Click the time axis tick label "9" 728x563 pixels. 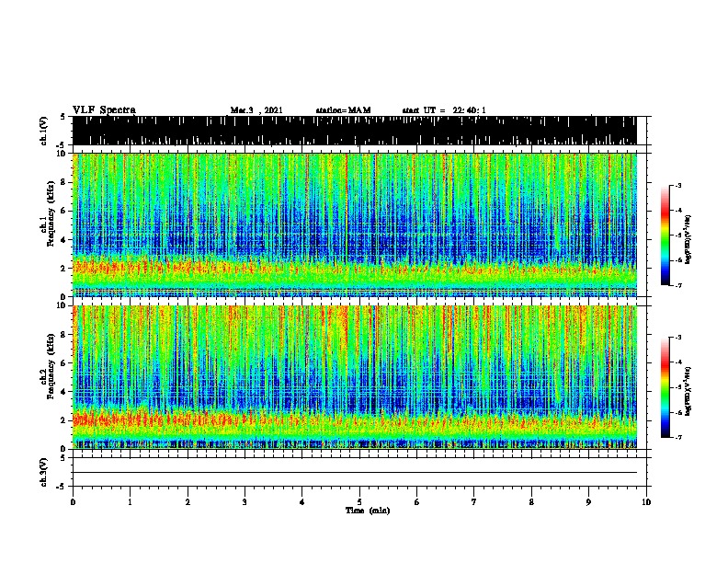click(588, 502)
